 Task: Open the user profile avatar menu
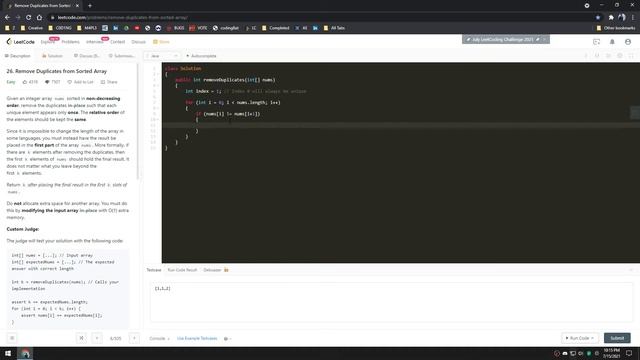[x=628, y=42]
